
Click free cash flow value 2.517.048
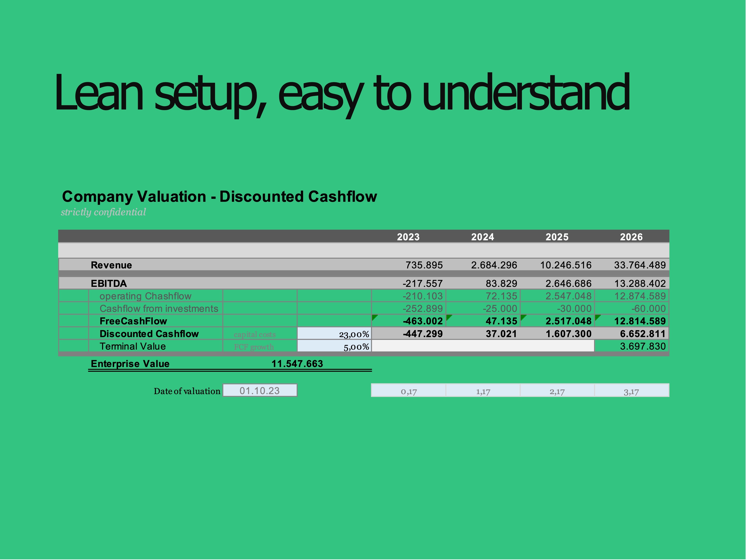(x=569, y=321)
